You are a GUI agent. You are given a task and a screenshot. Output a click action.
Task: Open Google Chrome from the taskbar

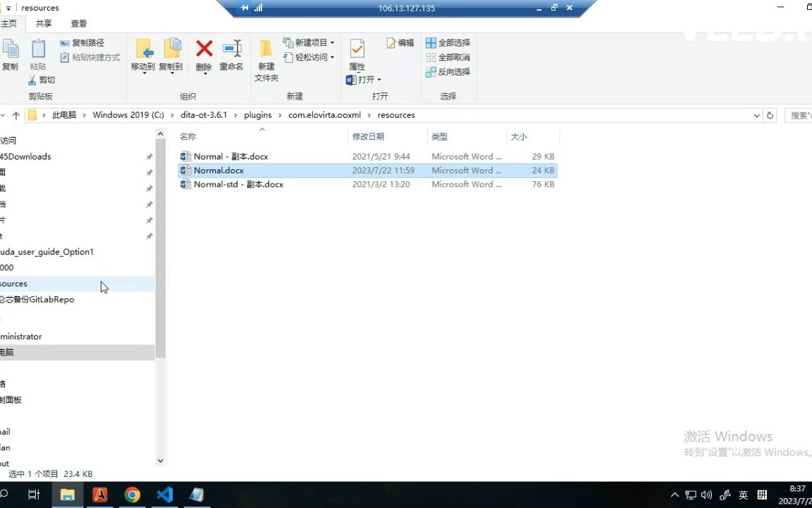[133, 495]
